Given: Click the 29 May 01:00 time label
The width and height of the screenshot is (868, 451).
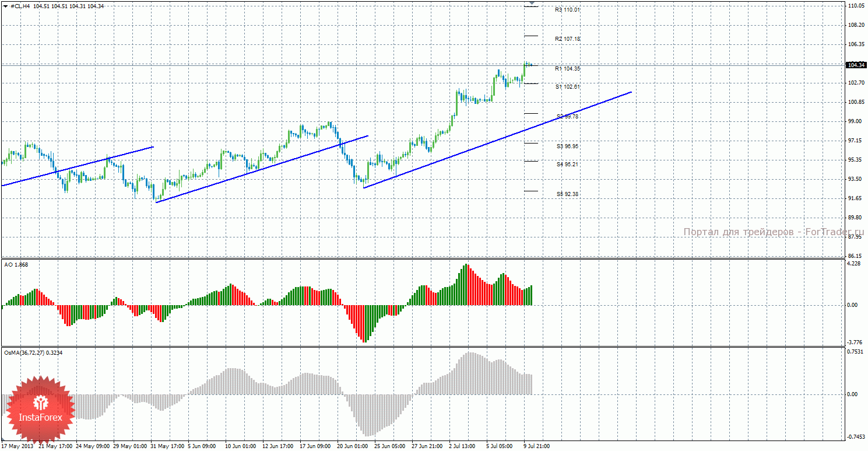Looking at the screenshot, I should pyautogui.click(x=131, y=446).
